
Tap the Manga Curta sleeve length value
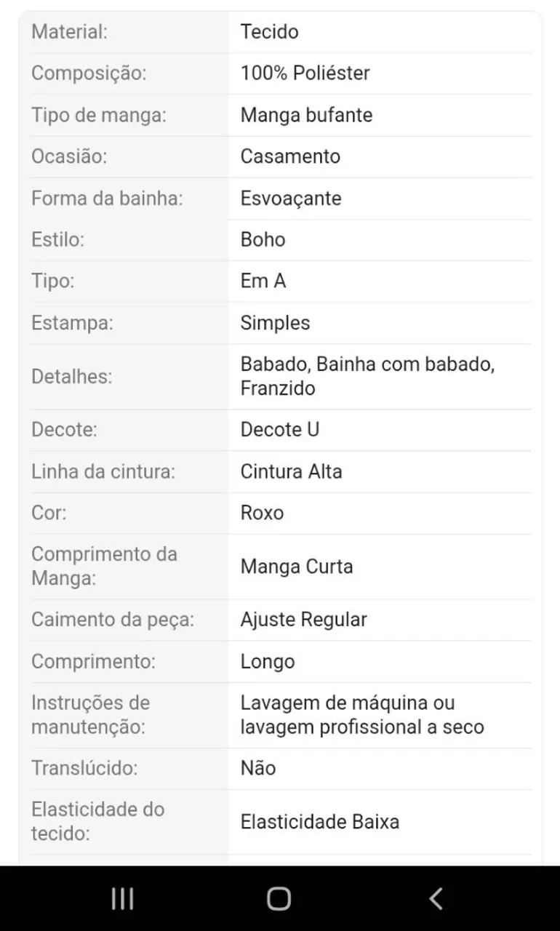click(297, 567)
